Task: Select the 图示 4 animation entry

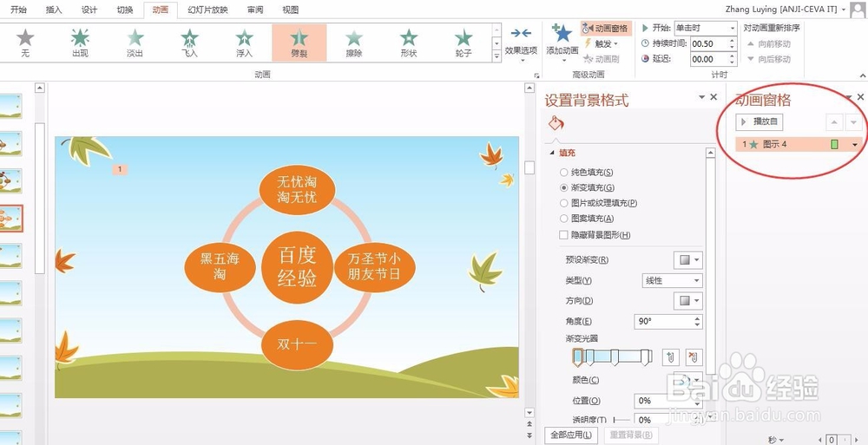Action: [797, 145]
